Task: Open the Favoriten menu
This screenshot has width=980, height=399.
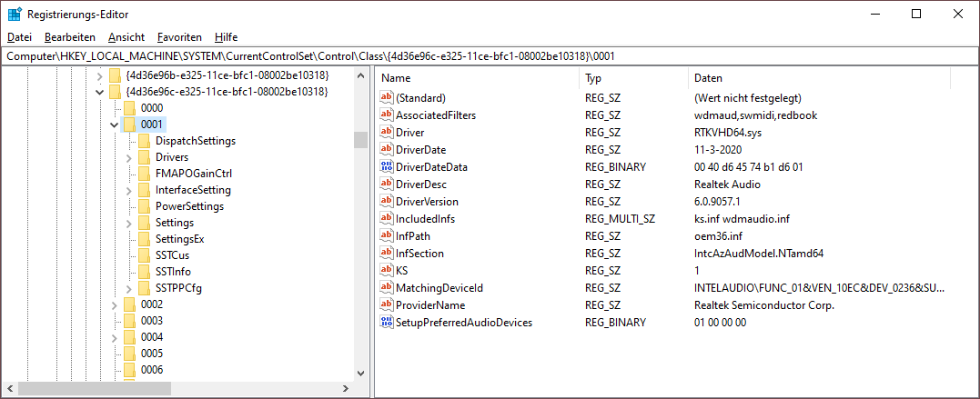Action: tap(179, 37)
